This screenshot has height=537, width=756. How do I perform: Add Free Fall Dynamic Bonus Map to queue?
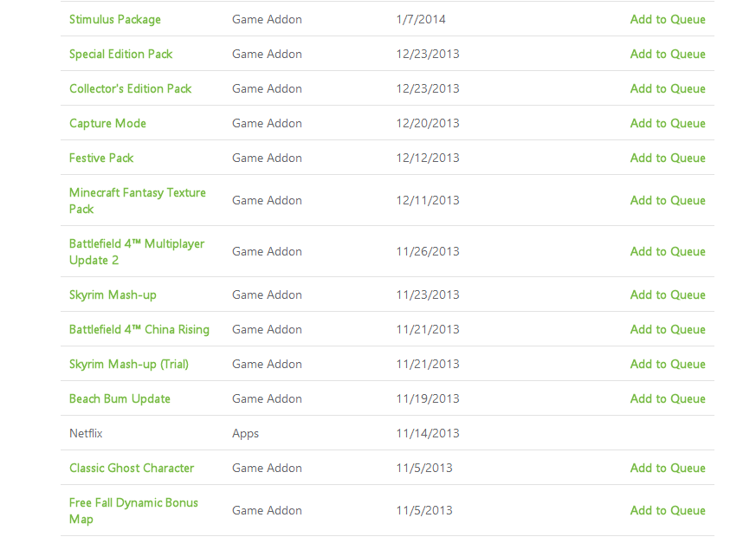(668, 510)
